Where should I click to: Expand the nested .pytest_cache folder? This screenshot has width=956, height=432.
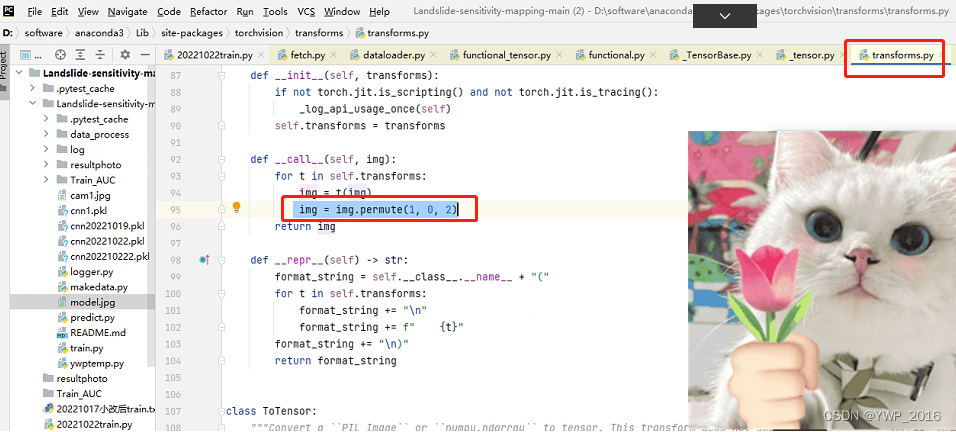point(46,119)
